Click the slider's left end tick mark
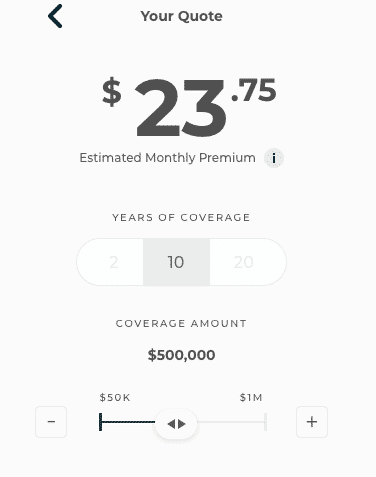 pos(100,422)
